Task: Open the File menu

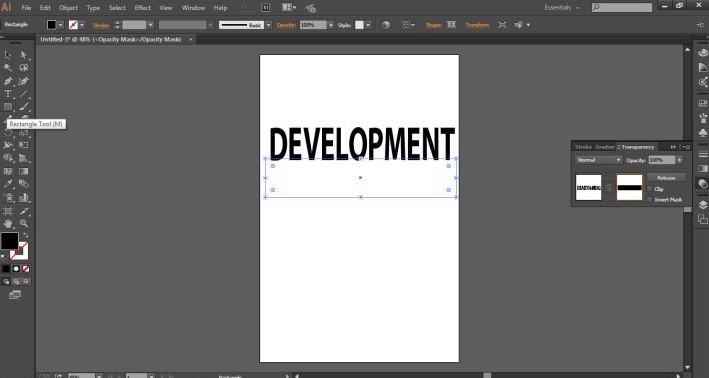Action: 26,8
